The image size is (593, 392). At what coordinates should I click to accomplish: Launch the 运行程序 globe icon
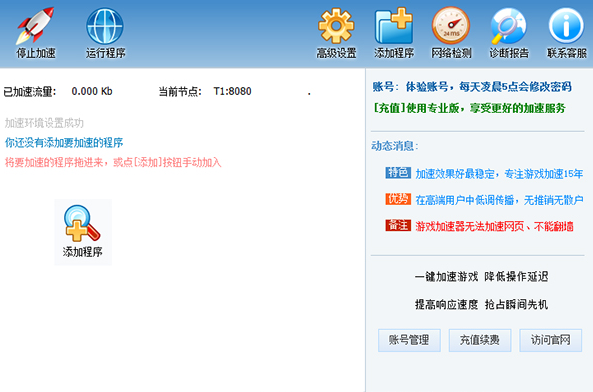[x=105, y=33]
